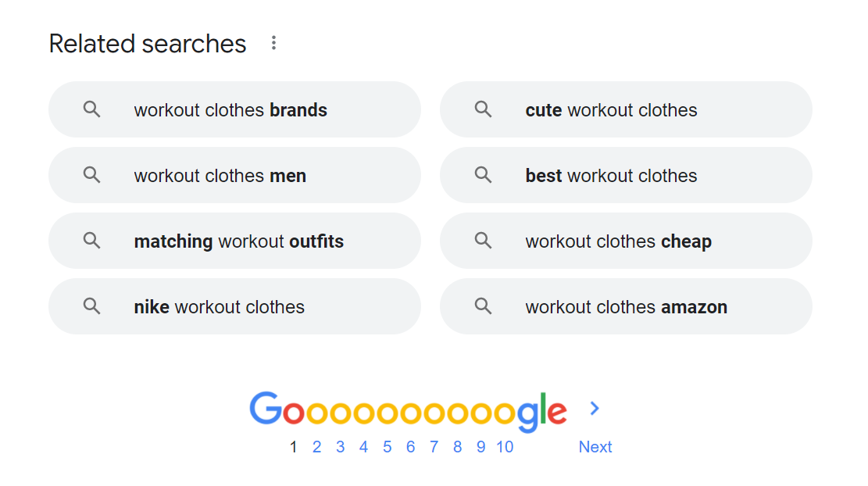Click the magnifier icon beside workout clothes men
Image resolution: width=868 pixels, height=486 pixels.
[91, 175]
